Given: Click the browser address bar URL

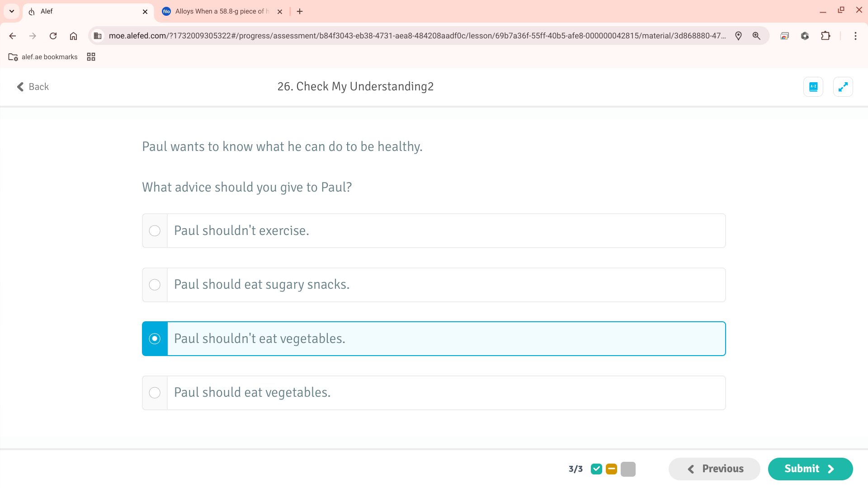Looking at the screenshot, I should [x=417, y=36].
